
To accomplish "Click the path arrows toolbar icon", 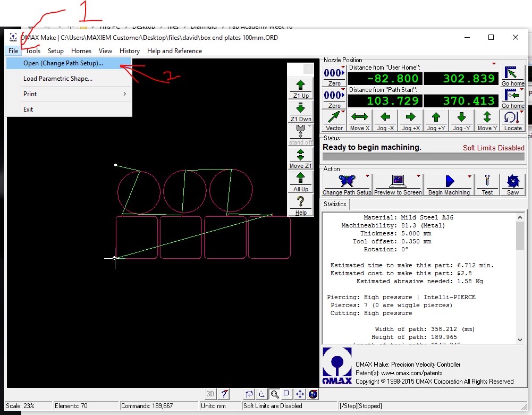I will (249, 394).
